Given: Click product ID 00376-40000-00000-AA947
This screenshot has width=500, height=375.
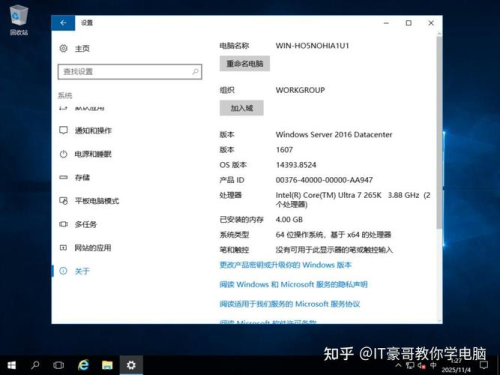Looking at the screenshot, I should tap(324, 180).
